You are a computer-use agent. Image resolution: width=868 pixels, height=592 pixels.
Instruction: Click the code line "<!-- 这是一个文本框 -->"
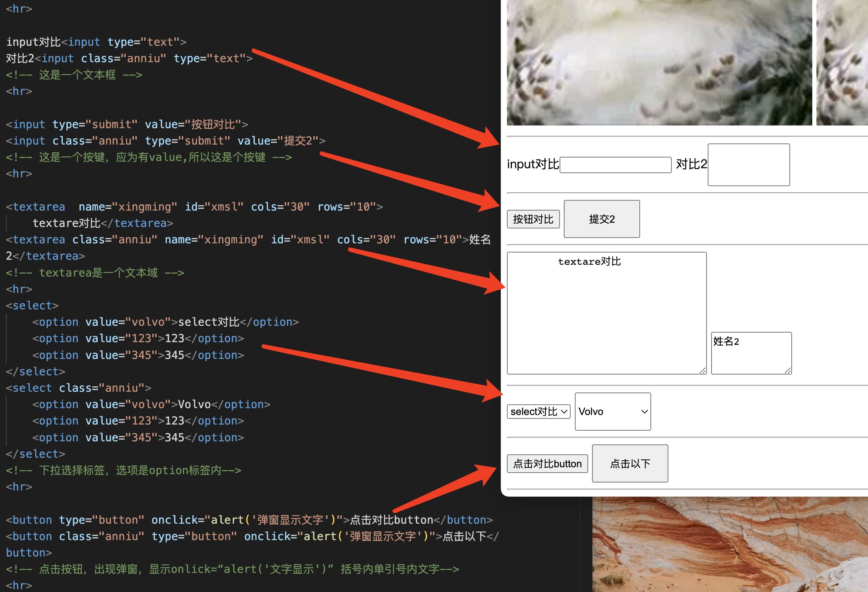coord(74,75)
